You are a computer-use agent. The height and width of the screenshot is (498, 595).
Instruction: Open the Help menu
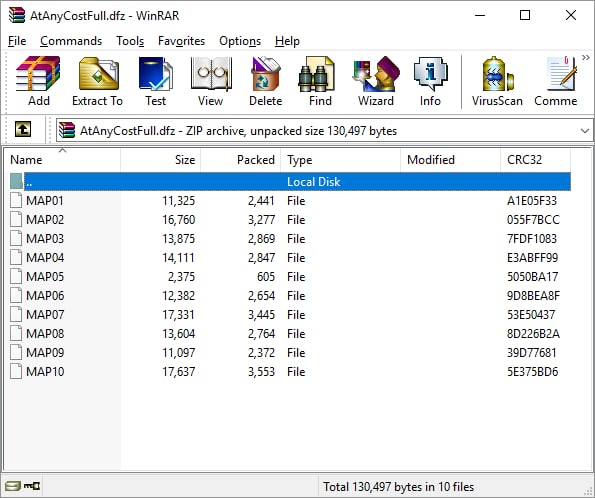click(x=287, y=41)
